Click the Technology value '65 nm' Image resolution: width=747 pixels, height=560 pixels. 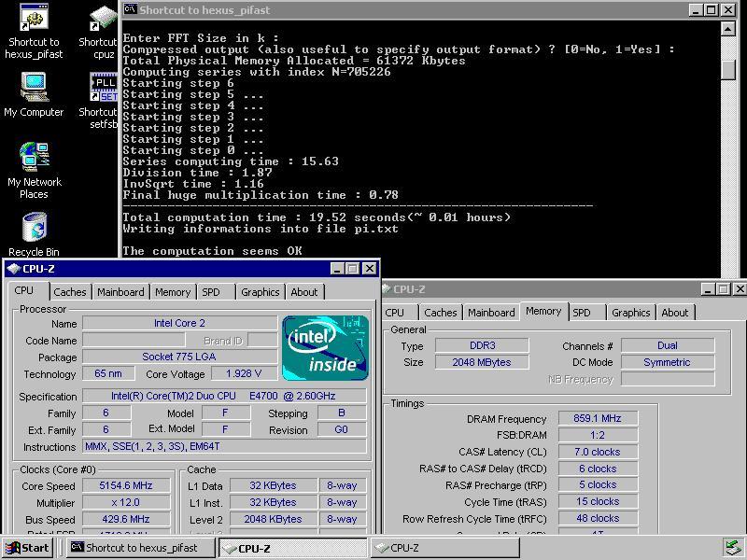tap(108, 373)
